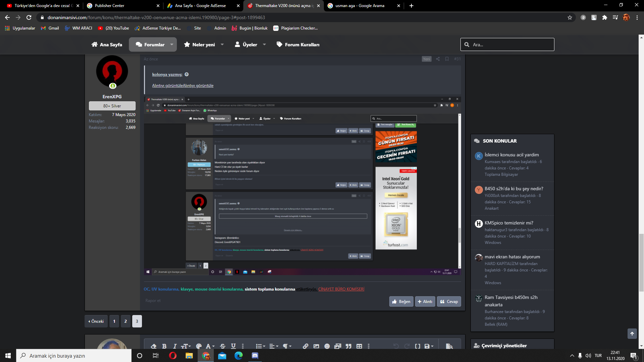Open the embedded screenshot image in post
The height and width of the screenshot is (362, 644).
302,186
